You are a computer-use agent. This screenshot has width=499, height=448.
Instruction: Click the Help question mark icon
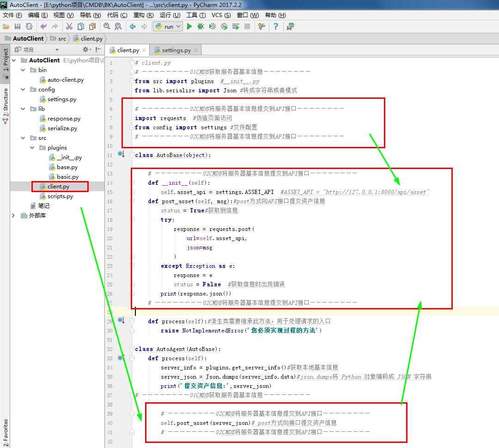pyautogui.click(x=275, y=27)
